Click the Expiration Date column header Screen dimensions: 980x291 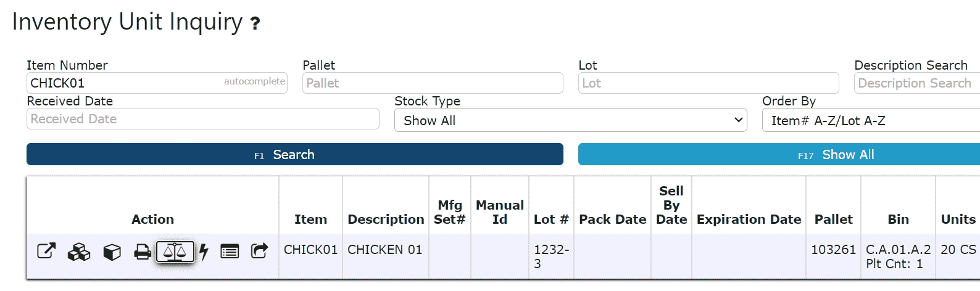point(749,219)
